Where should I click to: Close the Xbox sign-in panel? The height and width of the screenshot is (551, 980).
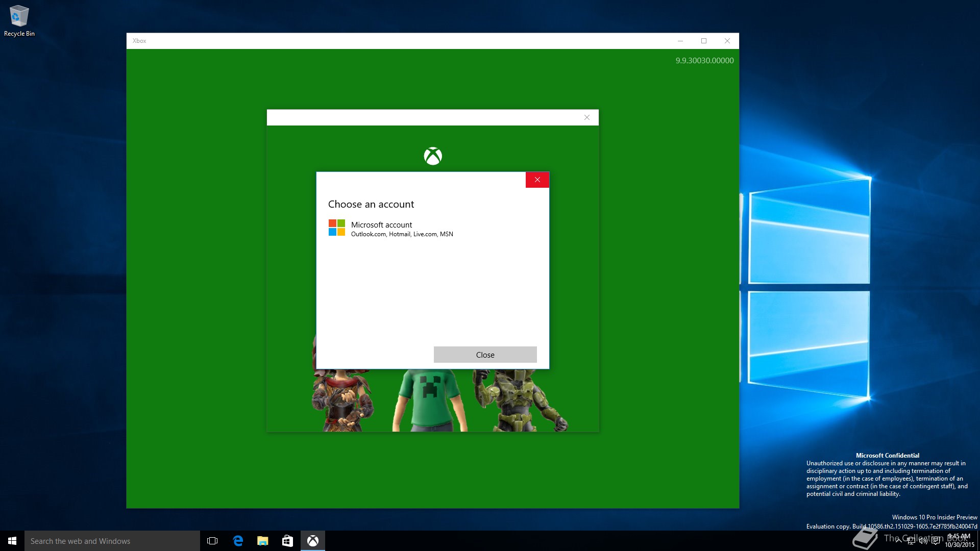click(x=587, y=117)
